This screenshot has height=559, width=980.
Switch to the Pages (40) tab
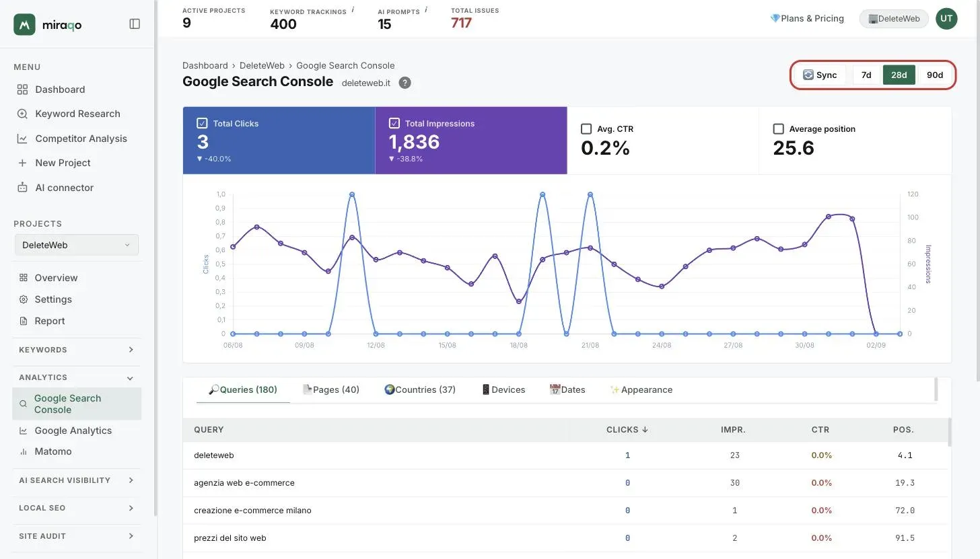[330, 389]
